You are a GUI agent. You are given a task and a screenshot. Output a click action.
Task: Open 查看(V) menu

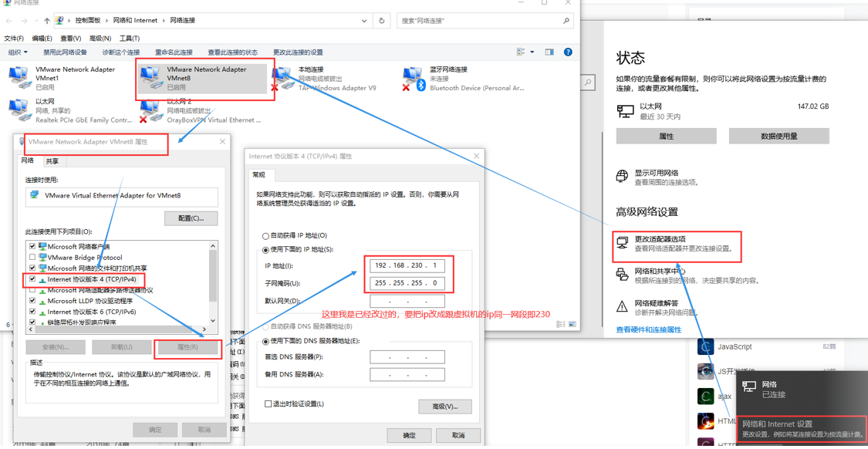point(71,39)
